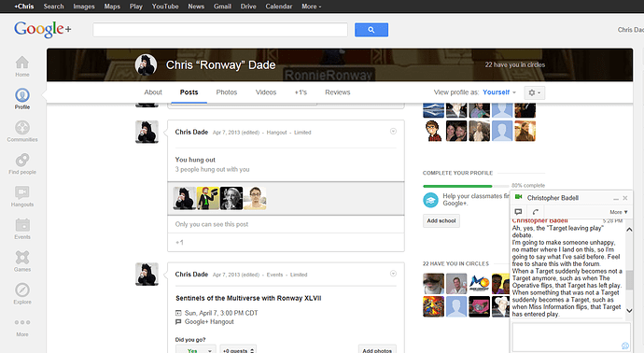
Task: Click the glasses man participant thumbnail in hangout
Action: pos(255,198)
